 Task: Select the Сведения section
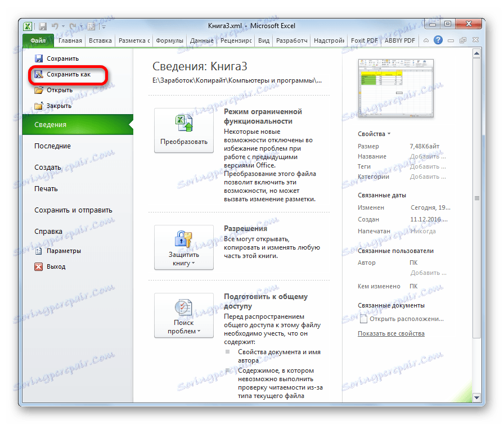[78, 125]
